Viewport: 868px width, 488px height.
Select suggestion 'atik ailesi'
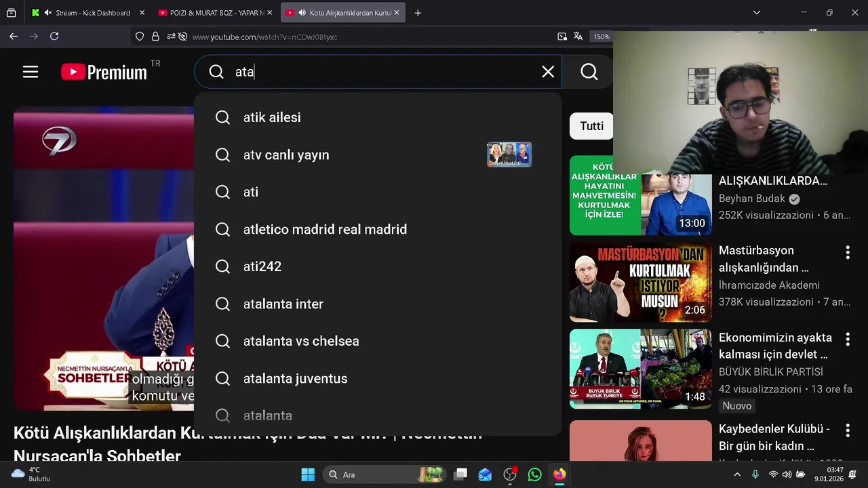point(378,117)
